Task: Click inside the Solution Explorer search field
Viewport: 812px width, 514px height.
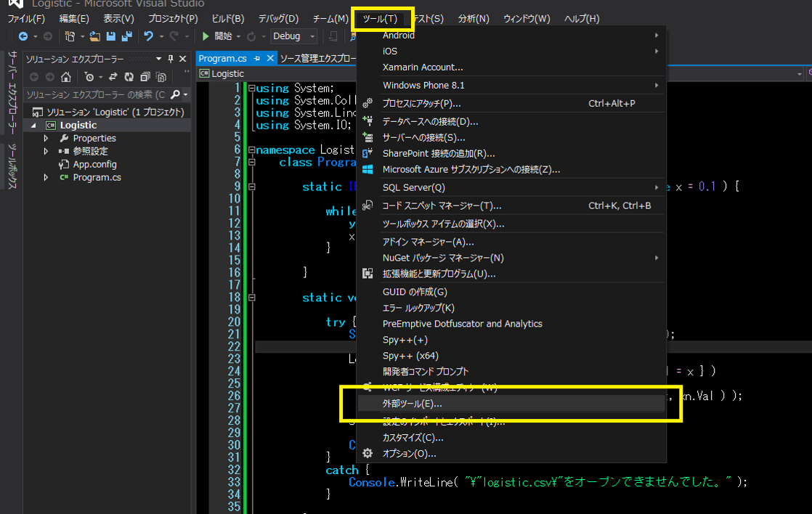Action: (x=91, y=94)
